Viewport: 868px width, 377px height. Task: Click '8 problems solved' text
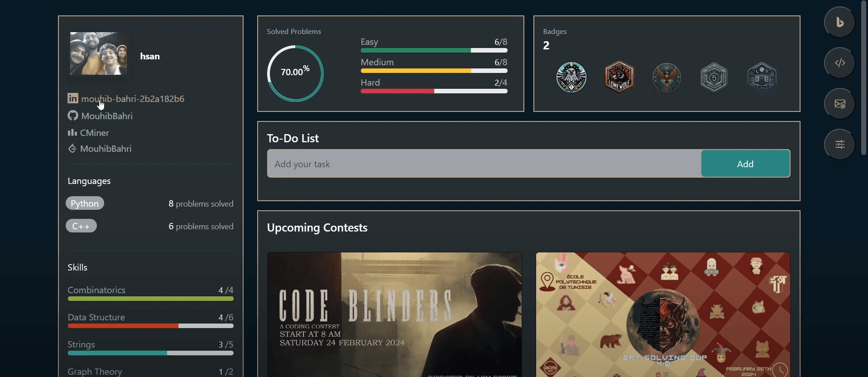[201, 204]
